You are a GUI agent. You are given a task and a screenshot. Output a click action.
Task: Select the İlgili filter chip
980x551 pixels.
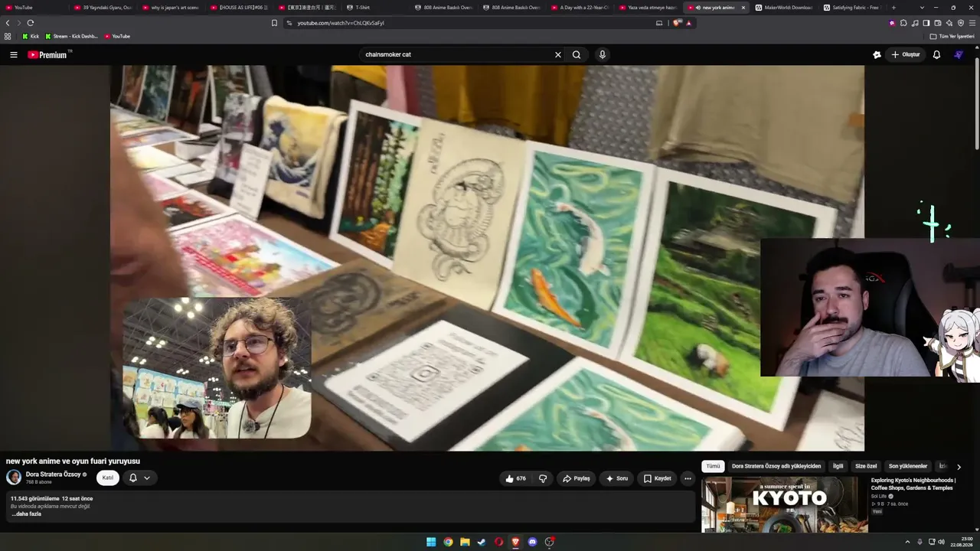click(838, 466)
